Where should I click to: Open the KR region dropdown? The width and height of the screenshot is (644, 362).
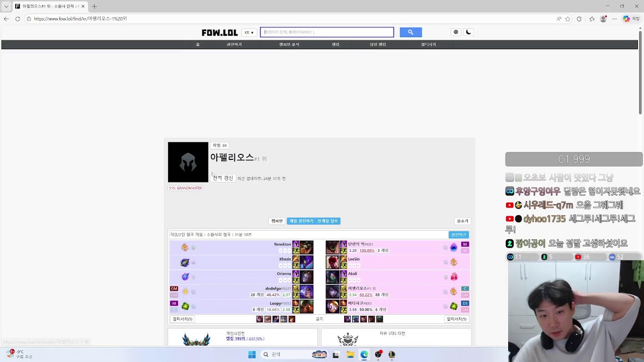[x=249, y=33]
